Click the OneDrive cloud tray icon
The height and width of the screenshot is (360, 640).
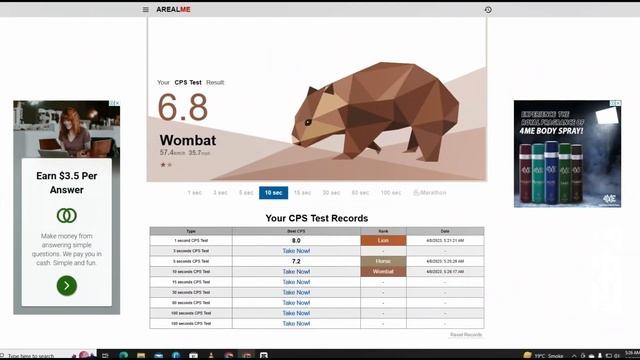tap(591, 356)
